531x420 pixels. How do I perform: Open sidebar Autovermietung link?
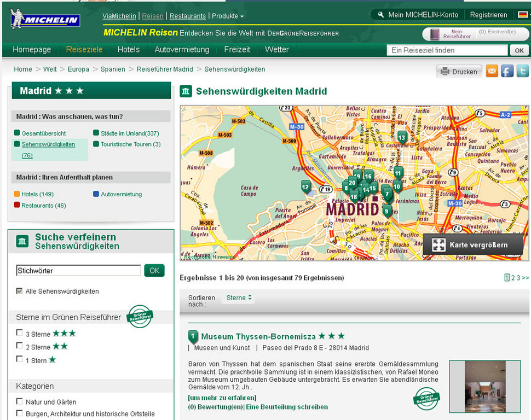[x=121, y=194]
